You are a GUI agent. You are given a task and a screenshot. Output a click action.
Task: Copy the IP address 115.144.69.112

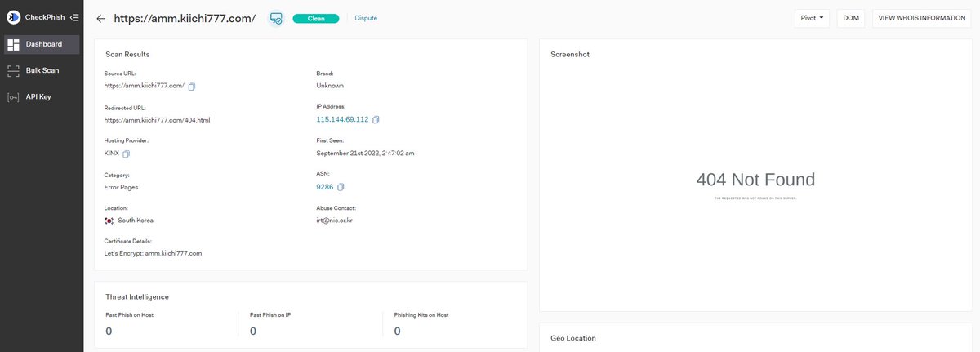[x=376, y=120]
